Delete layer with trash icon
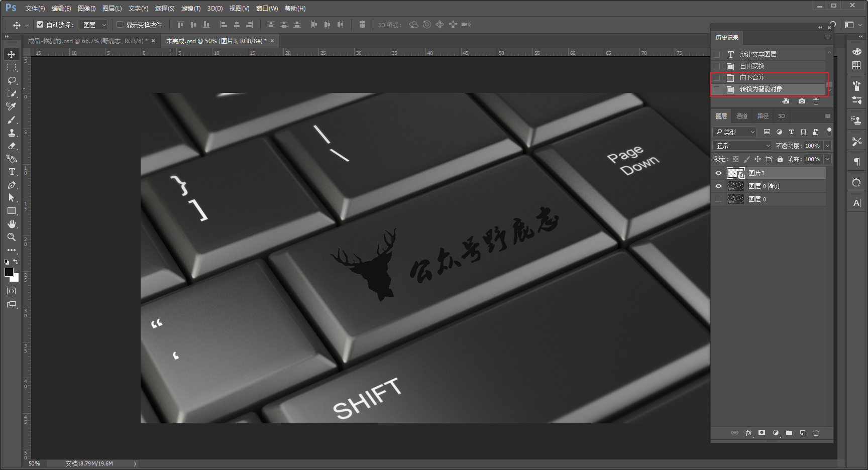Screen dimensions: 868x470 [816, 433]
